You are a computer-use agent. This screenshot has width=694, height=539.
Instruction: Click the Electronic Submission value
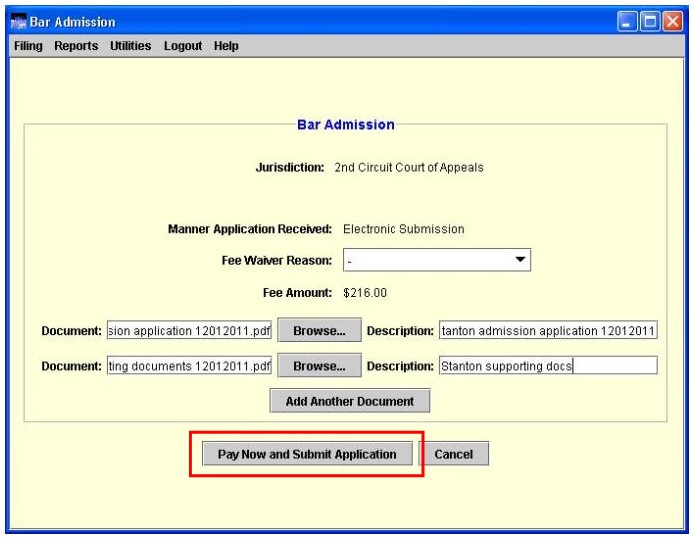404,229
